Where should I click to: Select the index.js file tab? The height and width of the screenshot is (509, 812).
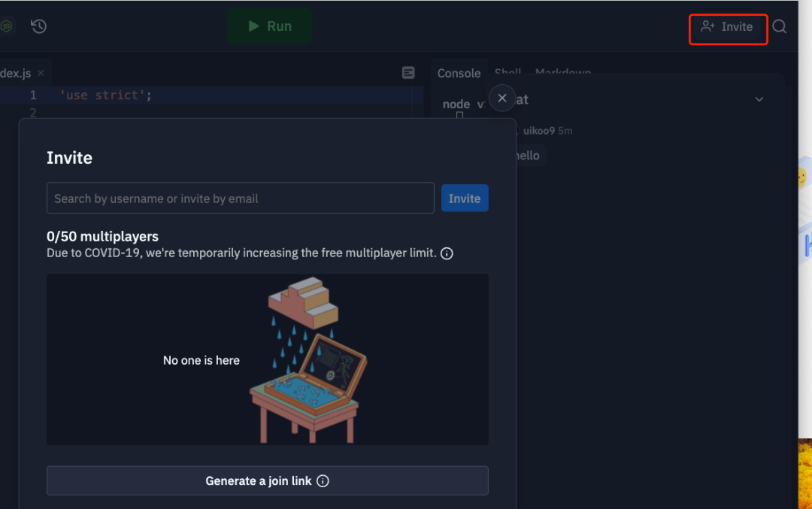tap(16, 73)
